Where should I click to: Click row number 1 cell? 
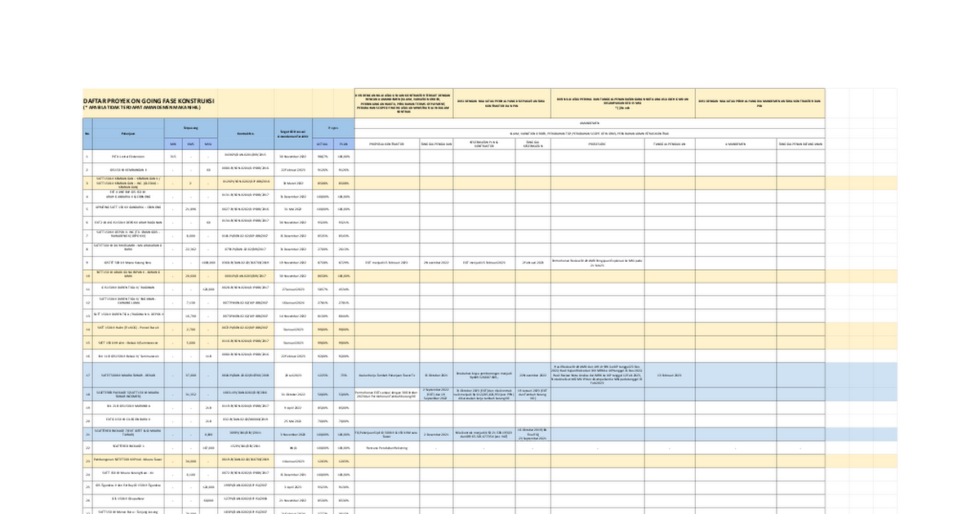pyautogui.click(x=87, y=156)
